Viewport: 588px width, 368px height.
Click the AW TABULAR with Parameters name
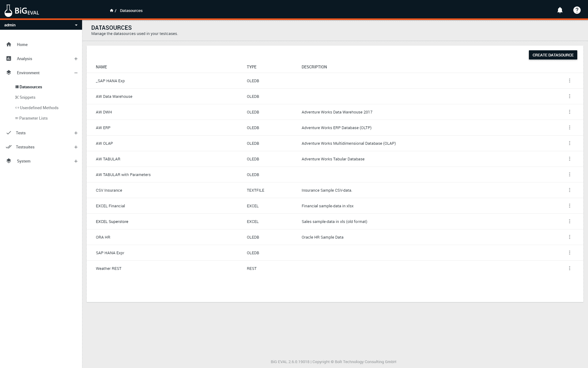tap(123, 174)
